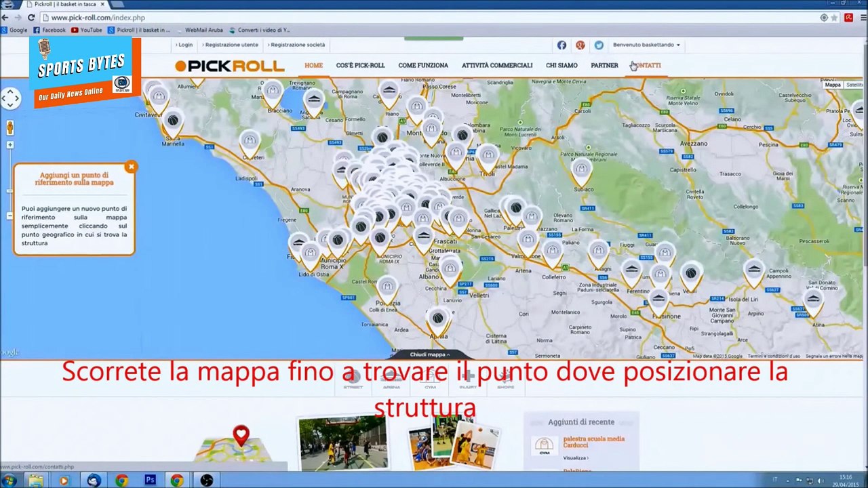The height and width of the screenshot is (488, 868).
Task: Click 'Segnala un errore nella mappa' link
Action: 834,356
